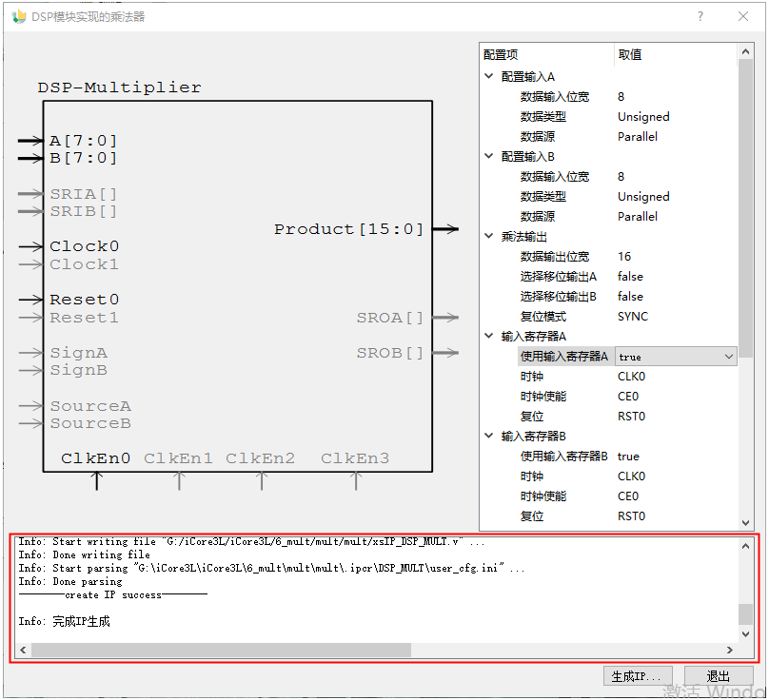Click the config panel scroll down arrow

pos(746,522)
